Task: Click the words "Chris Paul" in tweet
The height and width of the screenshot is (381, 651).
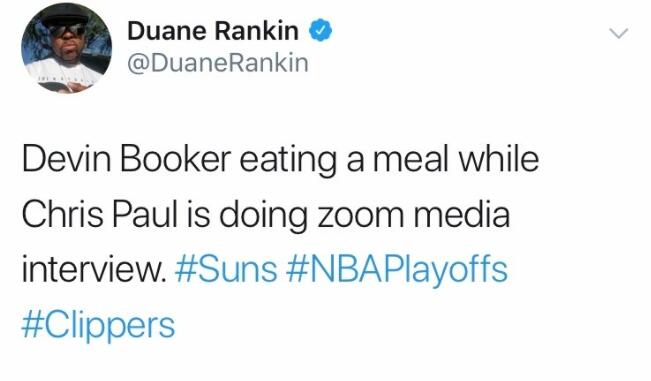Action: click(x=99, y=215)
